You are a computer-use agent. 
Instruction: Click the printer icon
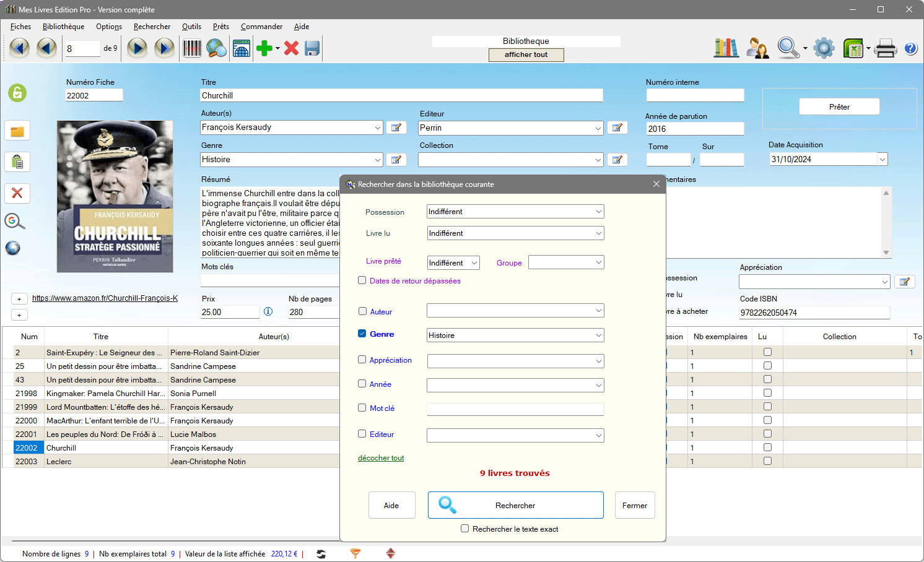click(x=886, y=48)
